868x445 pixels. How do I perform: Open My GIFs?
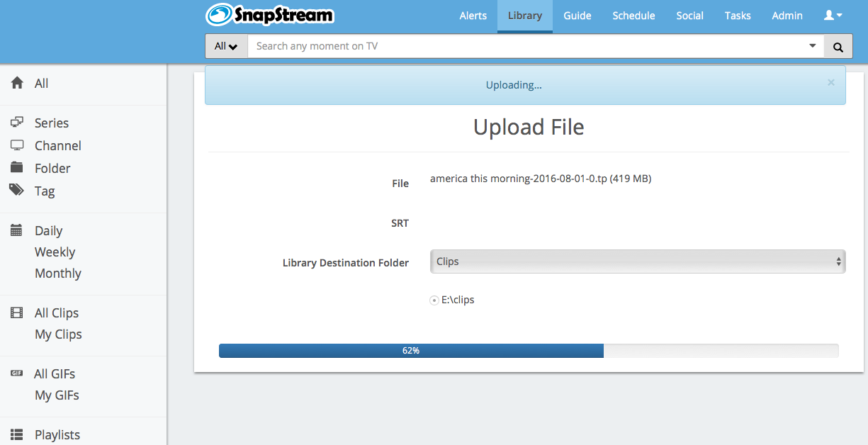click(57, 395)
